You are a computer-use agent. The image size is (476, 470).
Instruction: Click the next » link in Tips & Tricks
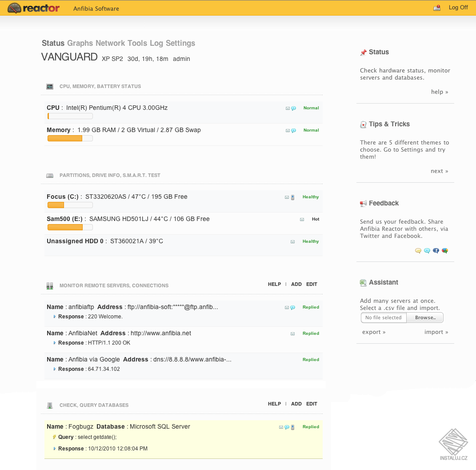point(439,171)
